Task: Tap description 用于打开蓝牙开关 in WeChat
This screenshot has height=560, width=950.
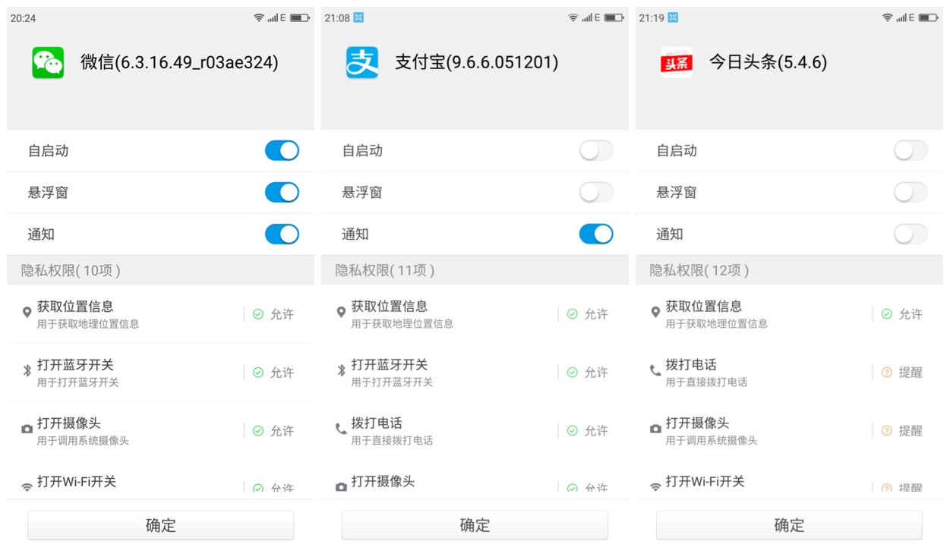Action: click(77, 382)
